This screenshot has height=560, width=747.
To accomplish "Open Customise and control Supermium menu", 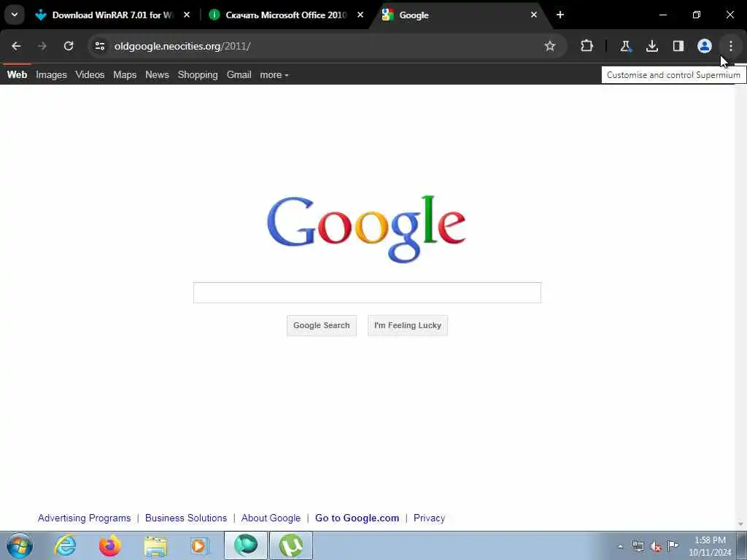I will point(731,46).
